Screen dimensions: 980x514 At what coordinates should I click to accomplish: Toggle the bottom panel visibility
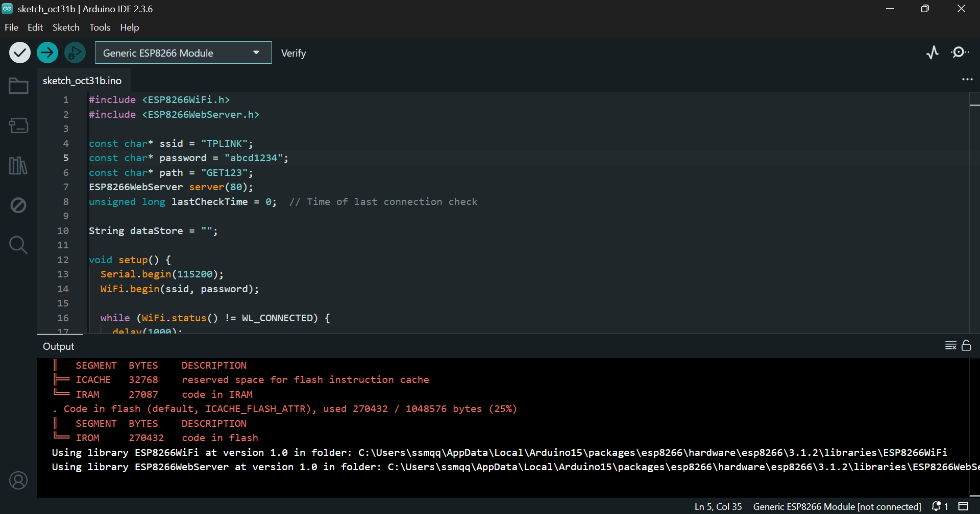click(x=963, y=506)
